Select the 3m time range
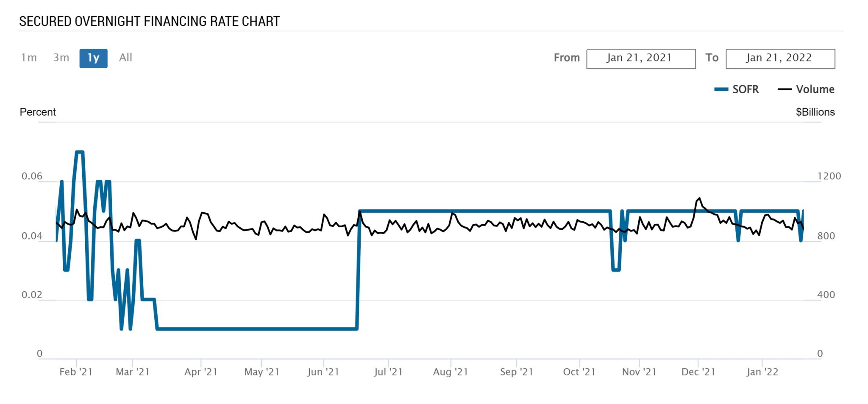Viewport: 868px width, 404px height. [61, 58]
